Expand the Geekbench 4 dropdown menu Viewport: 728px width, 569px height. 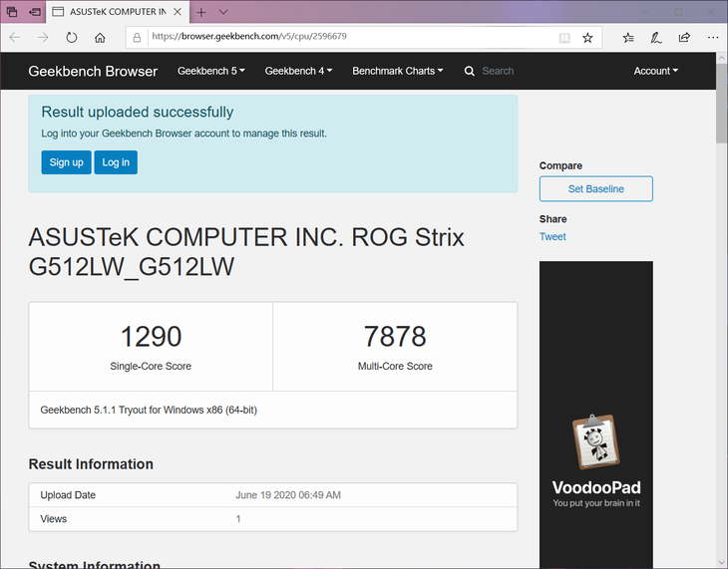[298, 71]
